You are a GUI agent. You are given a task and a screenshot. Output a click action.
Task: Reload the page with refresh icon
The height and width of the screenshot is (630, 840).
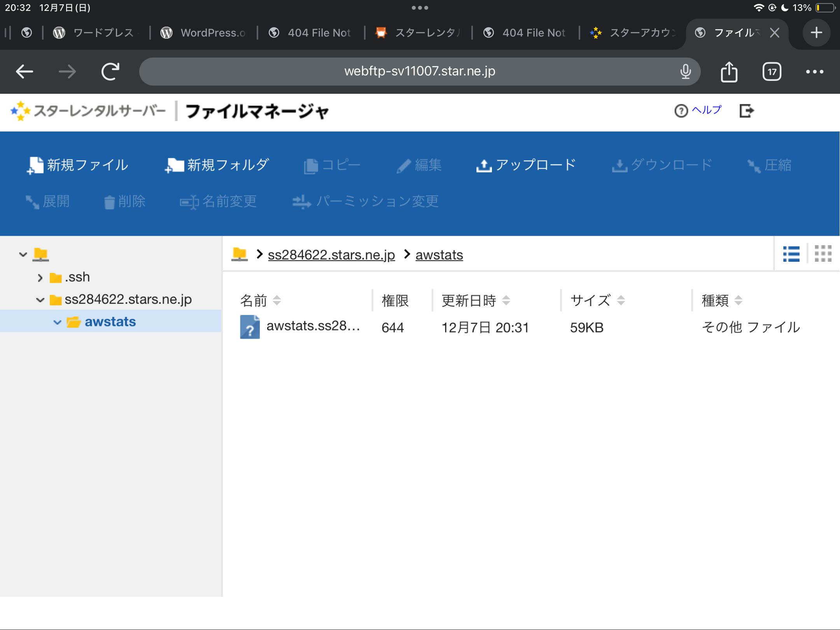[x=110, y=72]
